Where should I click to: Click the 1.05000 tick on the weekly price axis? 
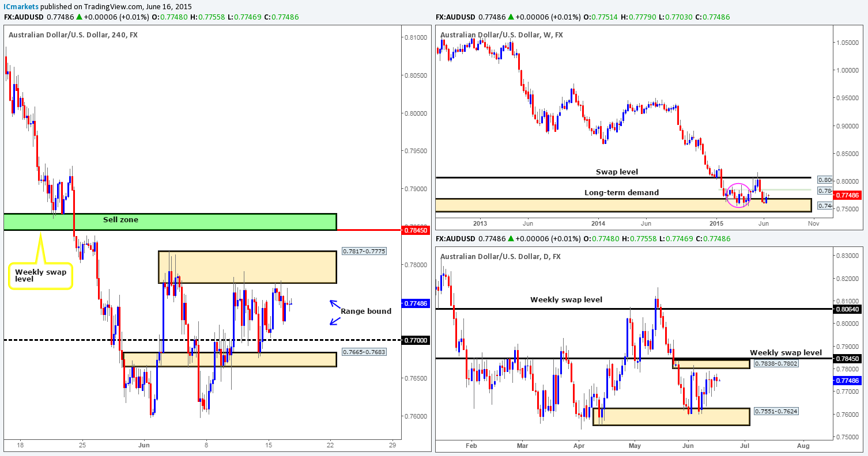pos(846,43)
